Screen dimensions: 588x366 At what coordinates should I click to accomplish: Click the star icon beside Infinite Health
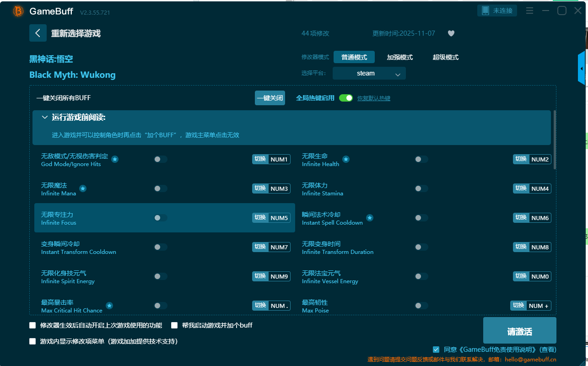click(x=346, y=159)
